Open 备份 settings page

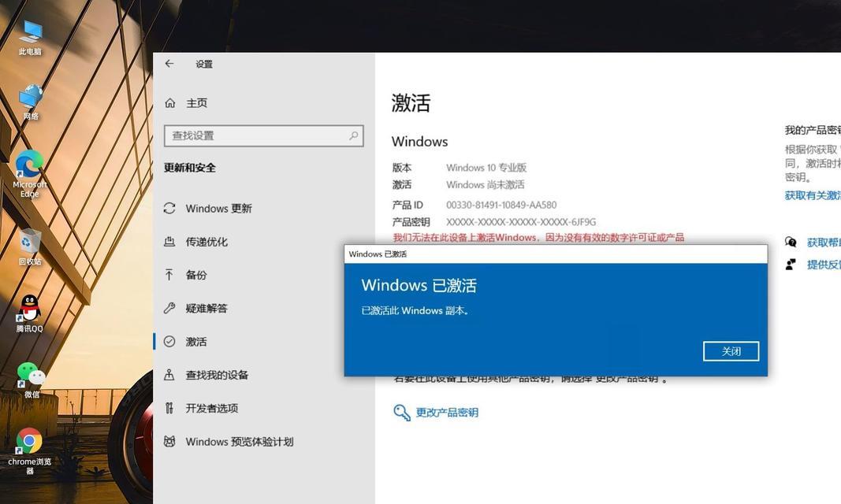[x=195, y=275]
